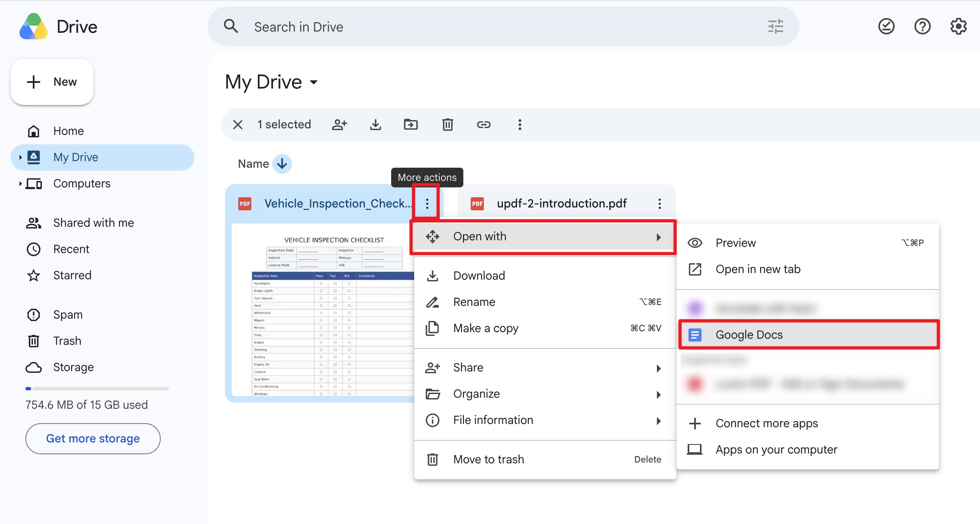
Task: Click the search magnifier icon
Action: point(231,27)
